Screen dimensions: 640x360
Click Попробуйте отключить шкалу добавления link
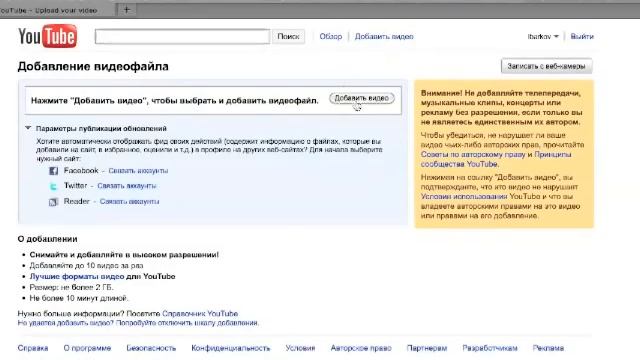(x=187, y=323)
